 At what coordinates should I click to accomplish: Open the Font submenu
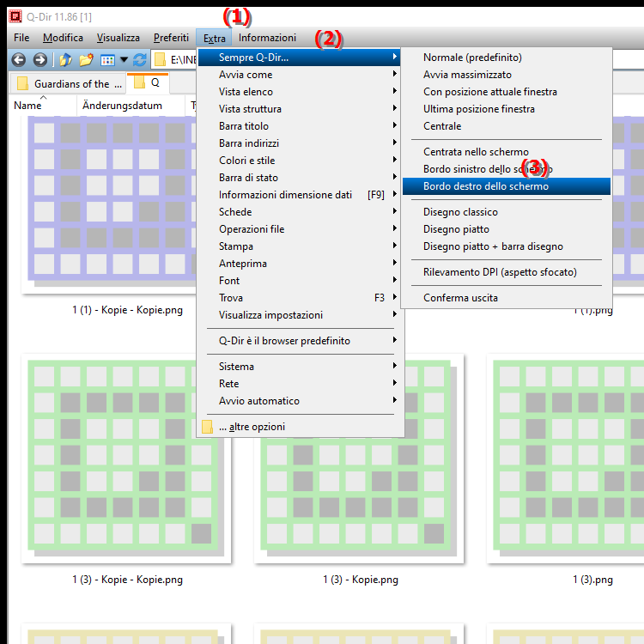tap(300, 281)
